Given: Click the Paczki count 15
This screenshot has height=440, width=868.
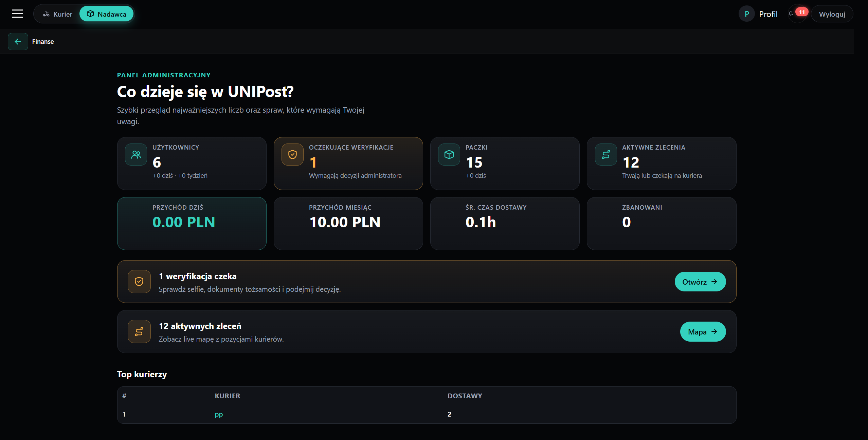Looking at the screenshot, I should 474,162.
